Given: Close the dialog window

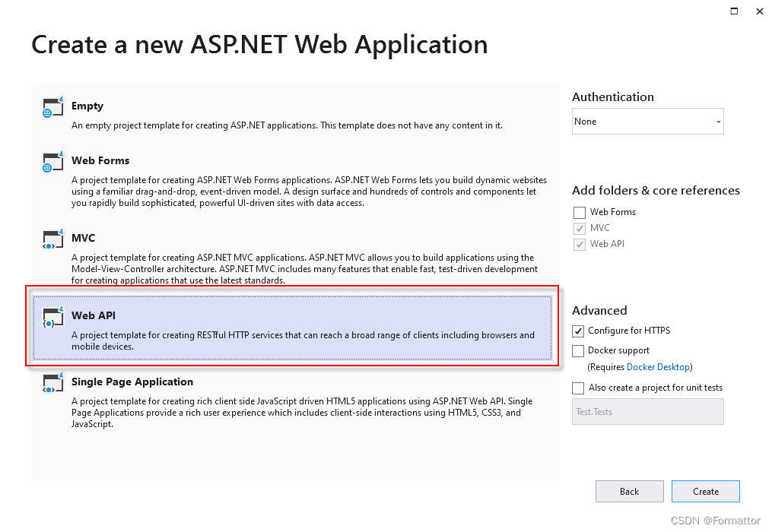Looking at the screenshot, I should click(760, 11).
